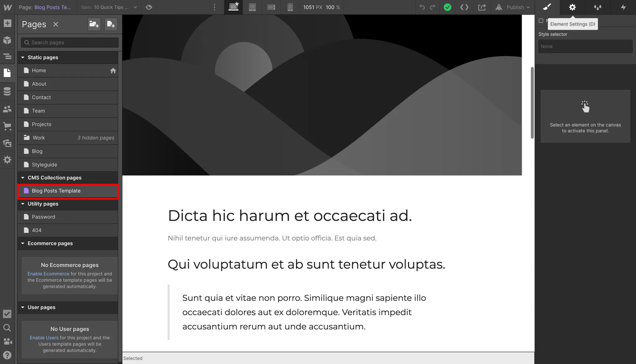Collapse the Utility pages section
636x364 pixels.
tap(23, 204)
